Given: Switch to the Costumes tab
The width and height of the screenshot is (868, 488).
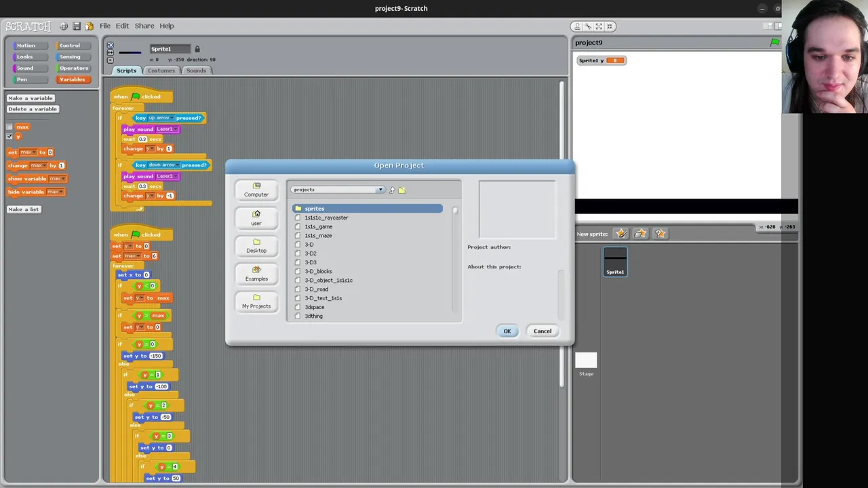Looking at the screenshot, I should [161, 70].
